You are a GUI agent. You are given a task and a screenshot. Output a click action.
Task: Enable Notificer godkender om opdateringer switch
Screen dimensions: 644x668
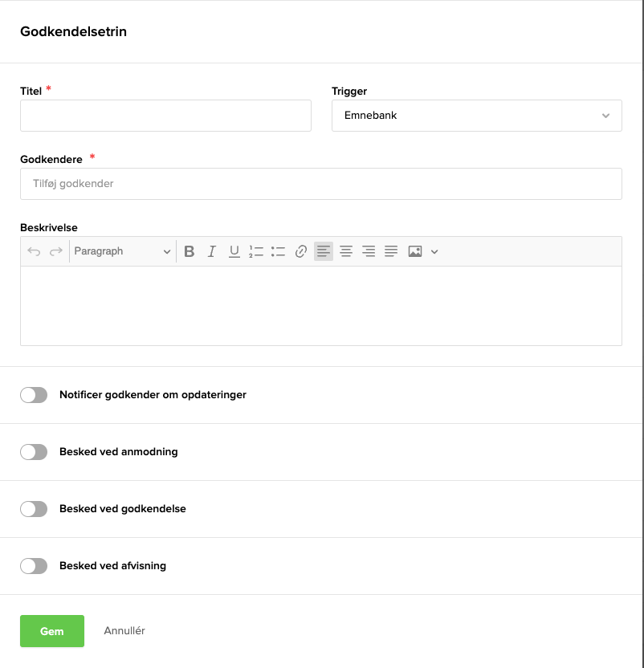coord(34,395)
